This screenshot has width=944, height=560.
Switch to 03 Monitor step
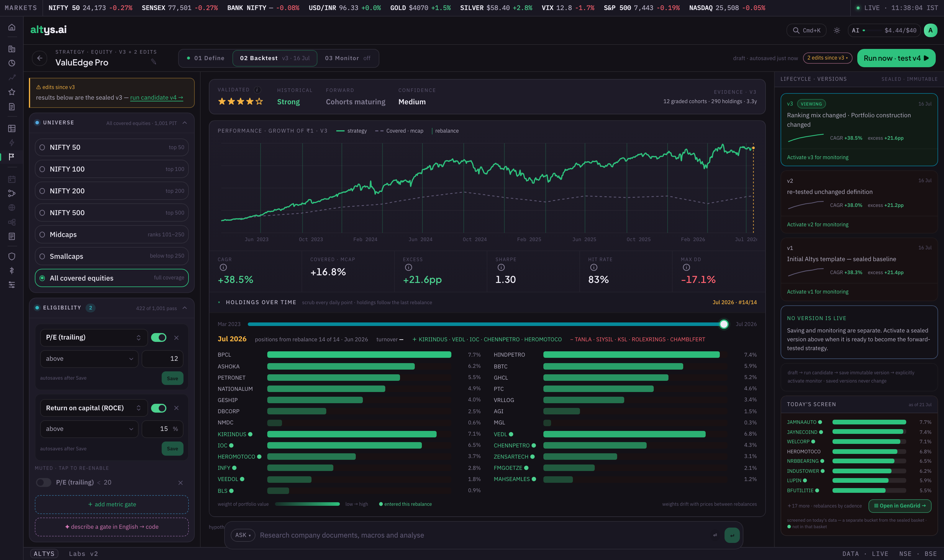pyautogui.click(x=348, y=58)
